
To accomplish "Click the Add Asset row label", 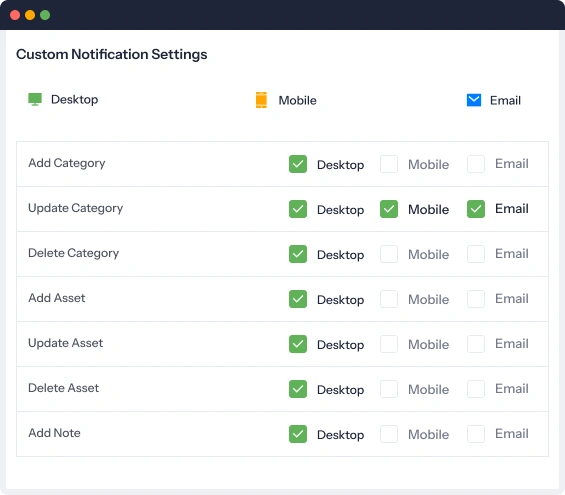I will coord(57,298).
